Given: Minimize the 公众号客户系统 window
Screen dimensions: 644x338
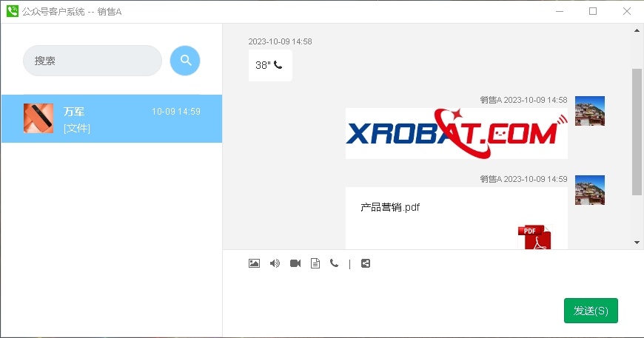Looking at the screenshot, I should tap(560, 11).
